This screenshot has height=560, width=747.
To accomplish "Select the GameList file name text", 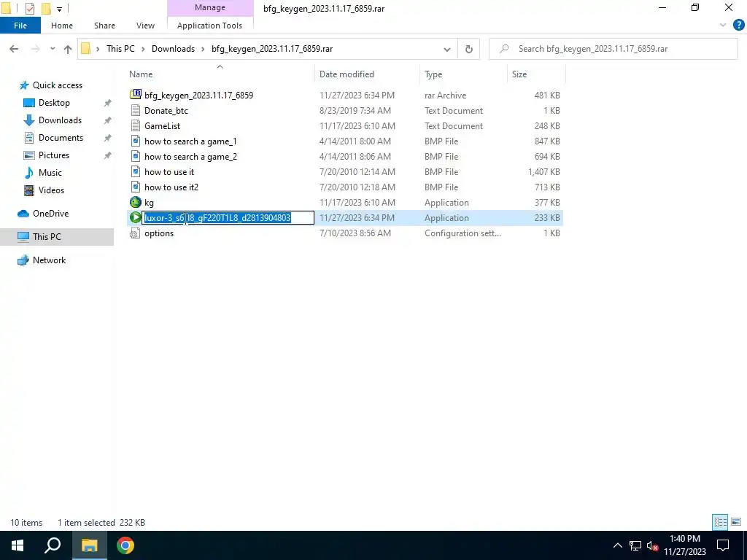I will pos(163,125).
